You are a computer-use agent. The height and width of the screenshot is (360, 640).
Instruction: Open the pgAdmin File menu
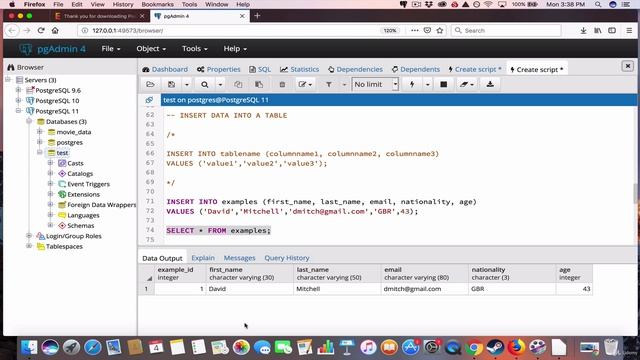click(111, 49)
